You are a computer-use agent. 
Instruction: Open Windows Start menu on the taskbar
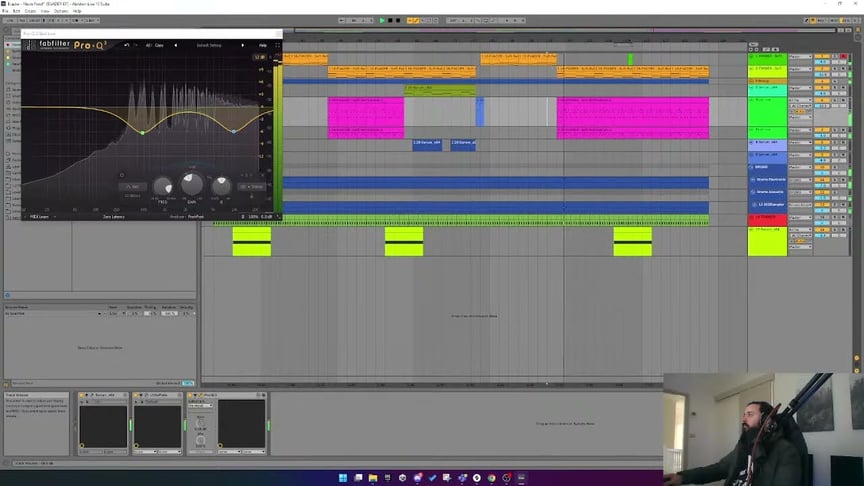click(x=343, y=478)
